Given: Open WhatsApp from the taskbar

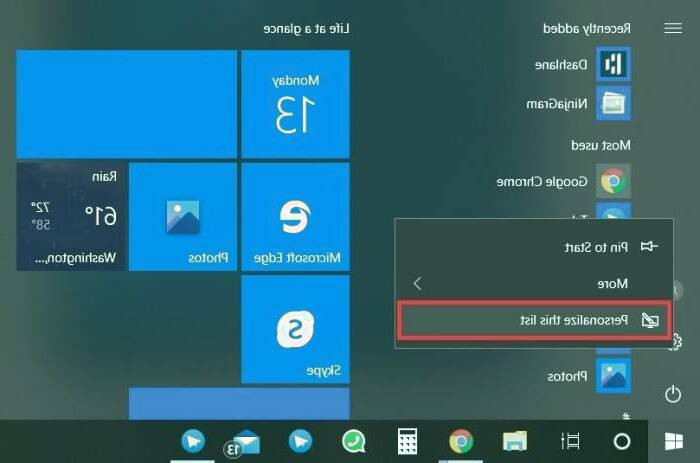Looking at the screenshot, I should 353,441.
